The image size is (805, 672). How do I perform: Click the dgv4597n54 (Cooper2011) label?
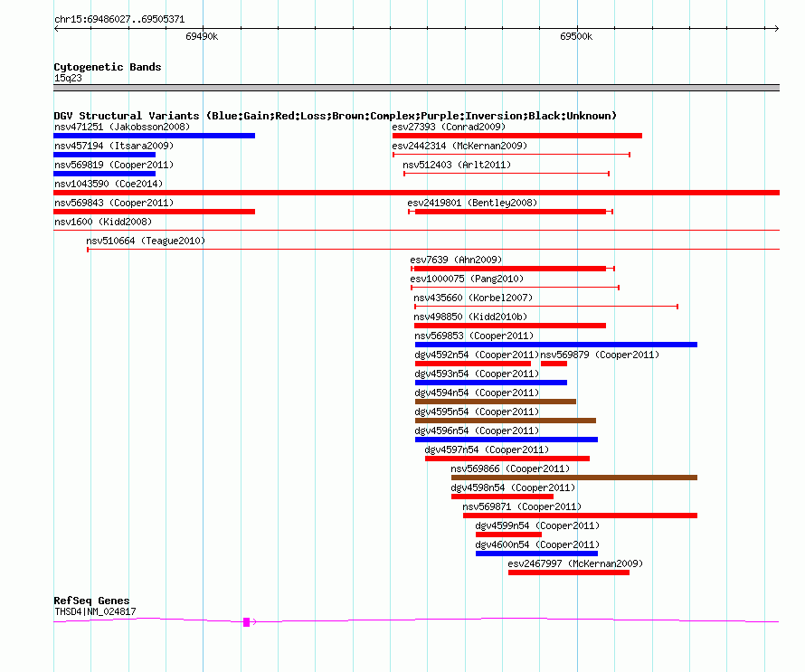click(487, 450)
